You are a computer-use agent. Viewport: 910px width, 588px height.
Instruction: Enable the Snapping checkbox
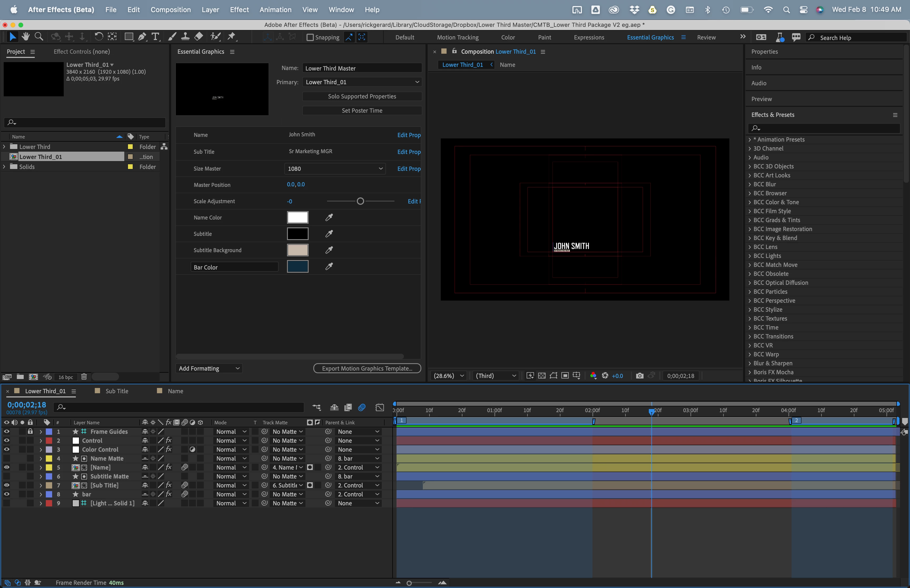click(310, 37)
